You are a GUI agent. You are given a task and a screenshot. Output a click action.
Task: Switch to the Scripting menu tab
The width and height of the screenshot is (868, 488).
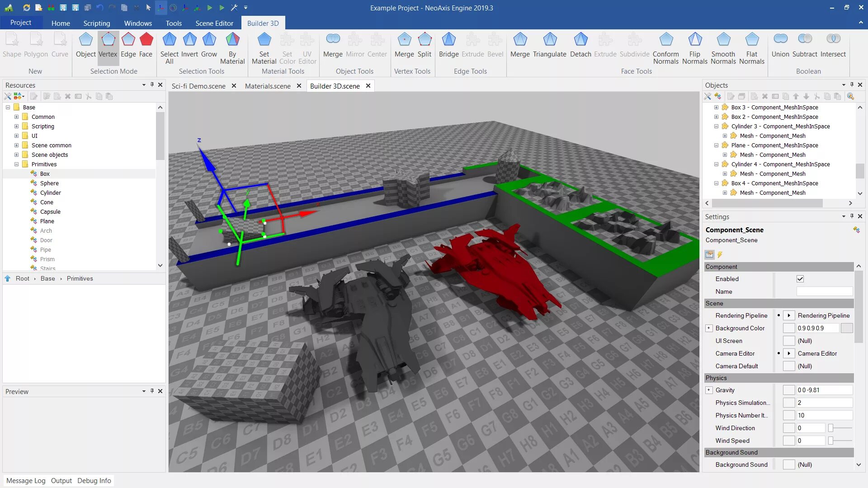click(x=96, y=23)
